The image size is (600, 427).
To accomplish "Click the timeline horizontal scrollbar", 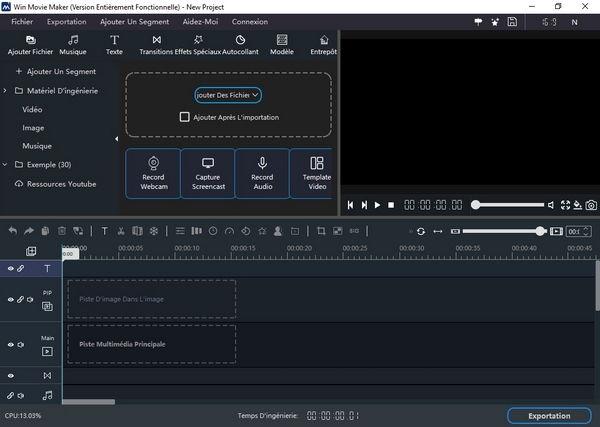I will click(x=88, y=402).
